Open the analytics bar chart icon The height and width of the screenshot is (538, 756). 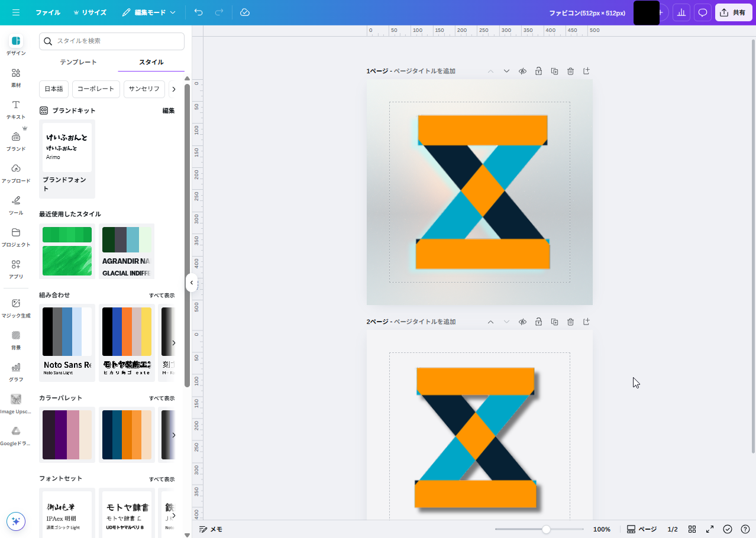(x=681, y=12)
